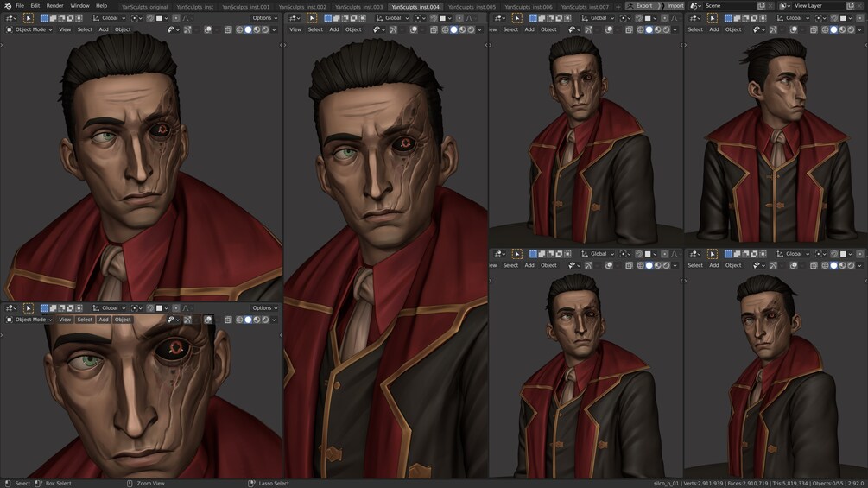The height and width of the screenshot is (488, 868).
Task: Open the Edit menu
Action: pyautogui.click(x=35, y=5)
